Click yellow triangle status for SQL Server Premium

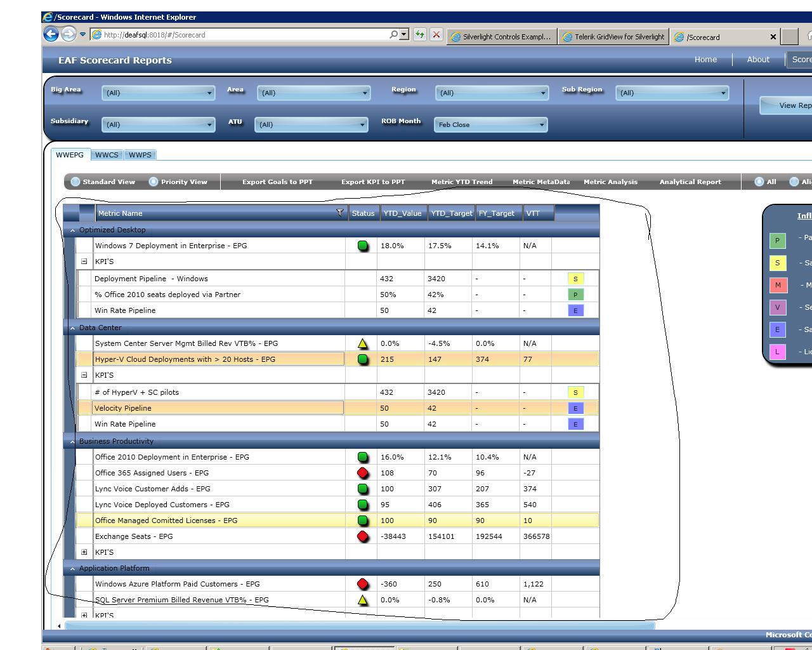pyautogui.click(x=363, y=600)
